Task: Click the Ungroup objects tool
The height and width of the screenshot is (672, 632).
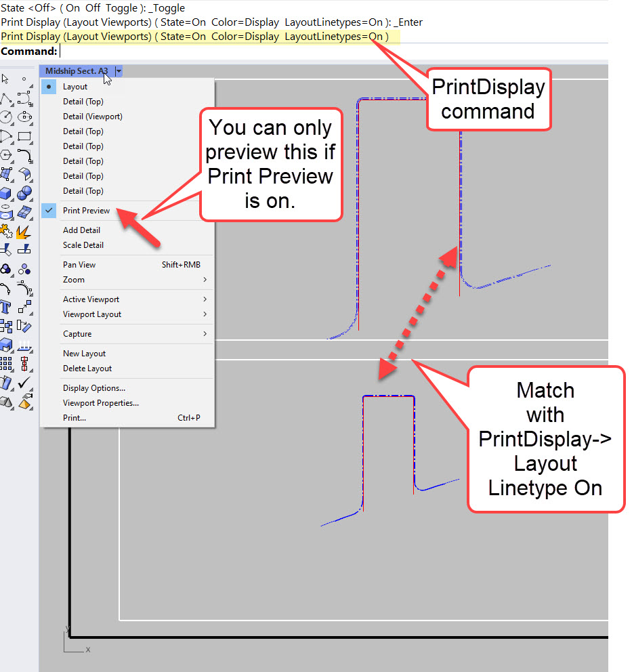Action: [24, 269]
